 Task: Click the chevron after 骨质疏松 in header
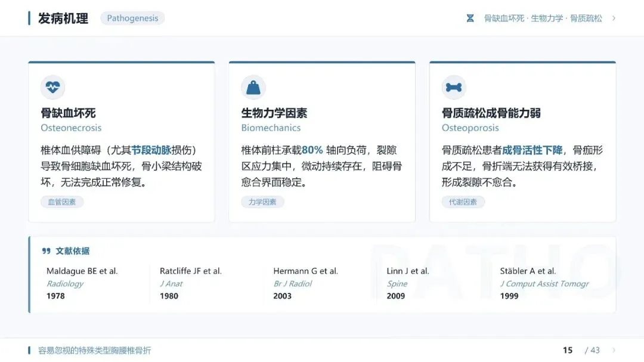pos(614,18)
